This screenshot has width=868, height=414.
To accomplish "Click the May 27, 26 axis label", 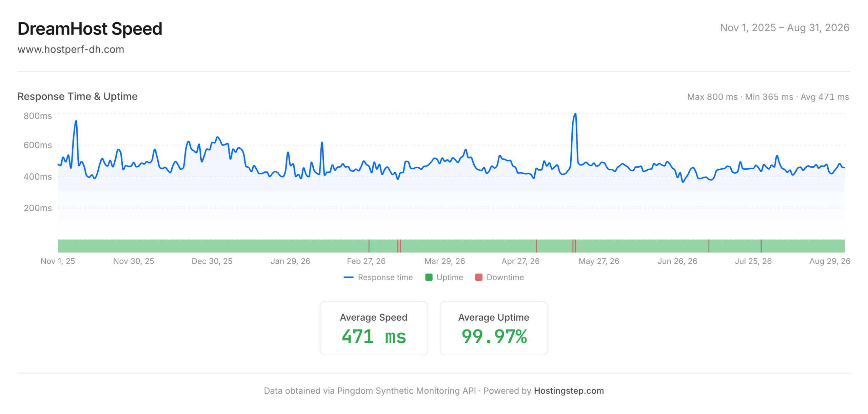I will [x=599, y=261].
